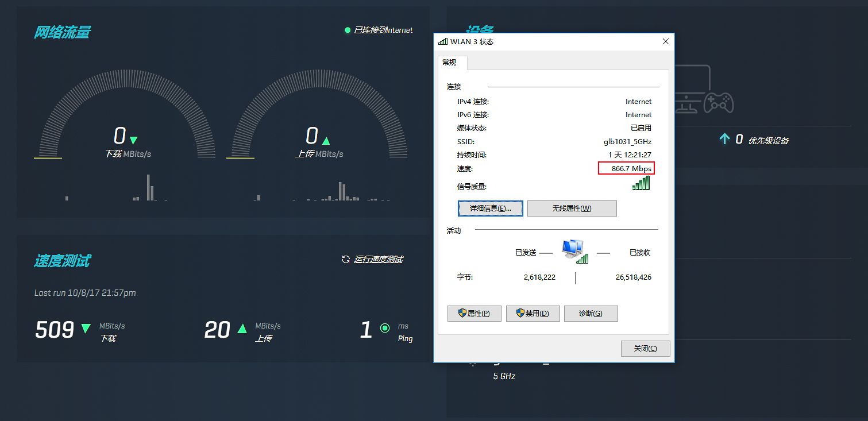Click the 509 download speed result
The image size is (868, 421).
coord(55,330)
